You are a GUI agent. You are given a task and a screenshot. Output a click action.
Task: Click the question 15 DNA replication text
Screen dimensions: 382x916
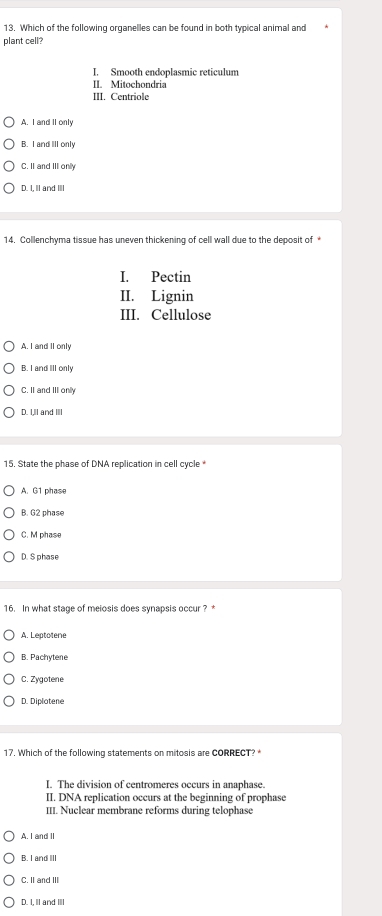(x=102, y=464)
